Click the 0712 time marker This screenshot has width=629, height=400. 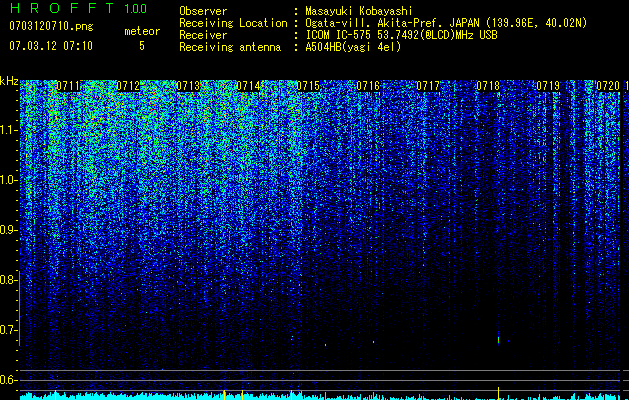[128, 86]
